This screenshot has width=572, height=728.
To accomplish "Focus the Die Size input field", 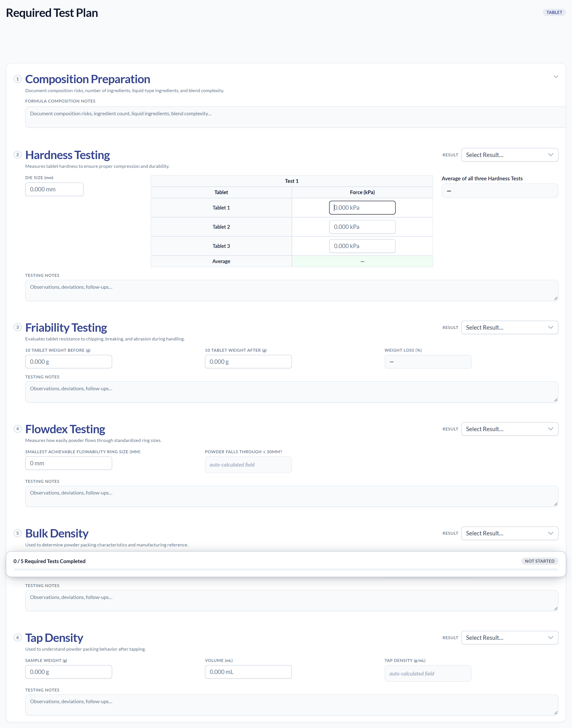I will click(54, 189).
